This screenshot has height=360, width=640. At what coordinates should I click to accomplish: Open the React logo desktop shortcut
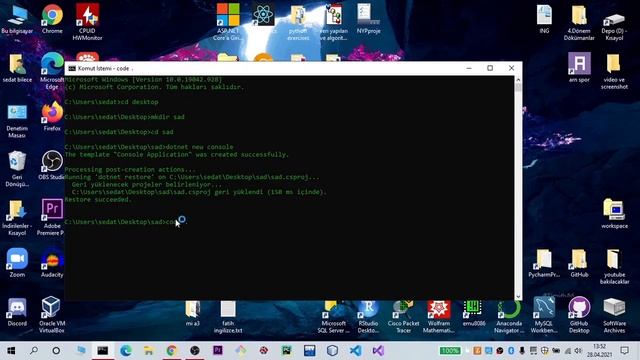(263, 16)
